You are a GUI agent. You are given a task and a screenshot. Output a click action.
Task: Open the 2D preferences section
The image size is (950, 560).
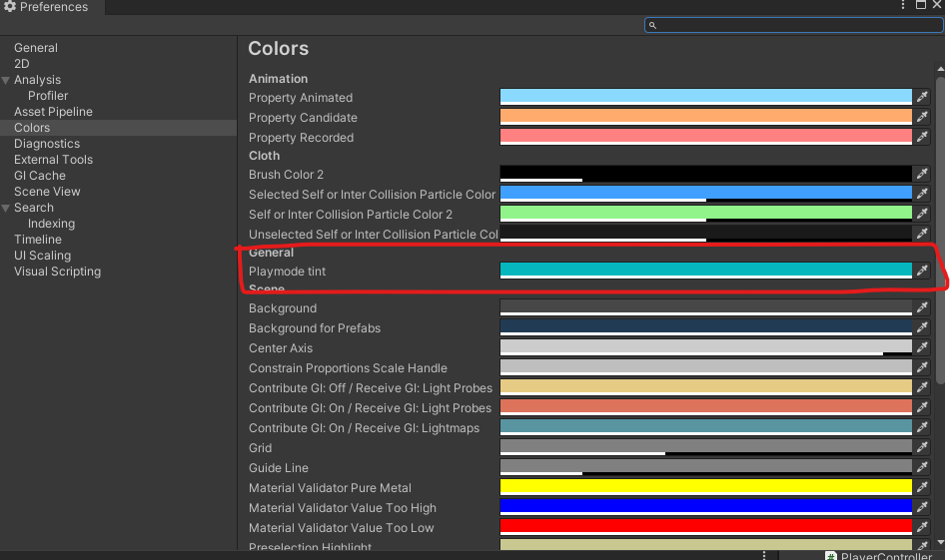coord(22,64)
